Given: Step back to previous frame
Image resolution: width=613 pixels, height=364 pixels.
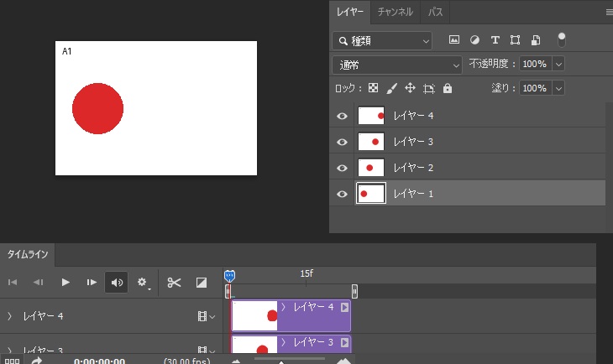Looking at the screenshot, I should point(39,282).
